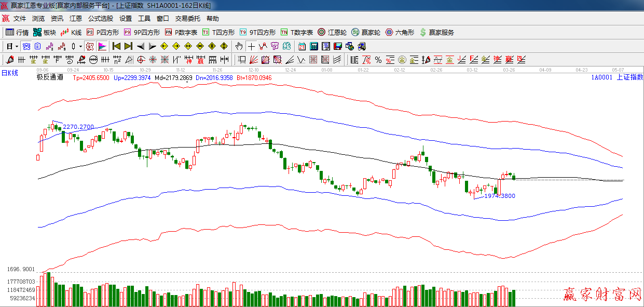Click the 日K线 label on chart
Screen dimensions: 644x307
coord(9,73)
